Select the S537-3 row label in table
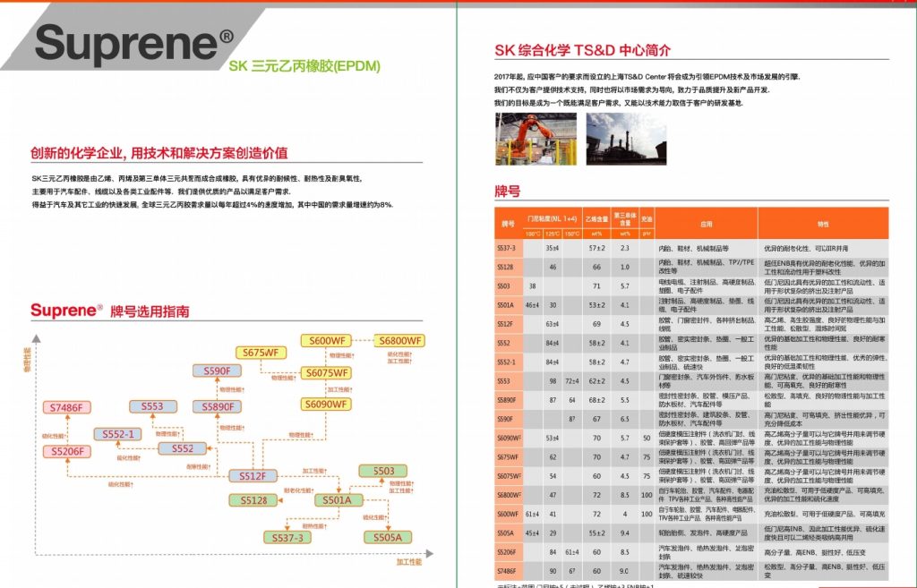The width and height of the screenshot is (917, 588). click(x=507, y=248)
